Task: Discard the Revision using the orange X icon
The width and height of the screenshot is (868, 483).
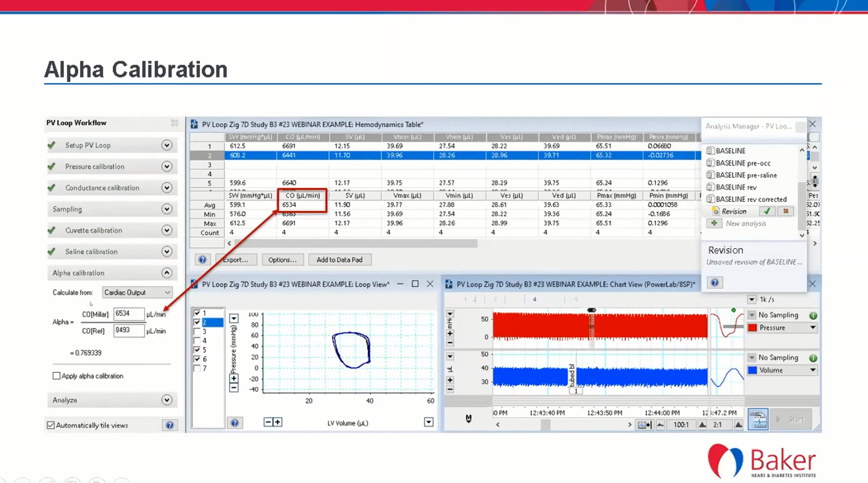Action: point(786,211)
